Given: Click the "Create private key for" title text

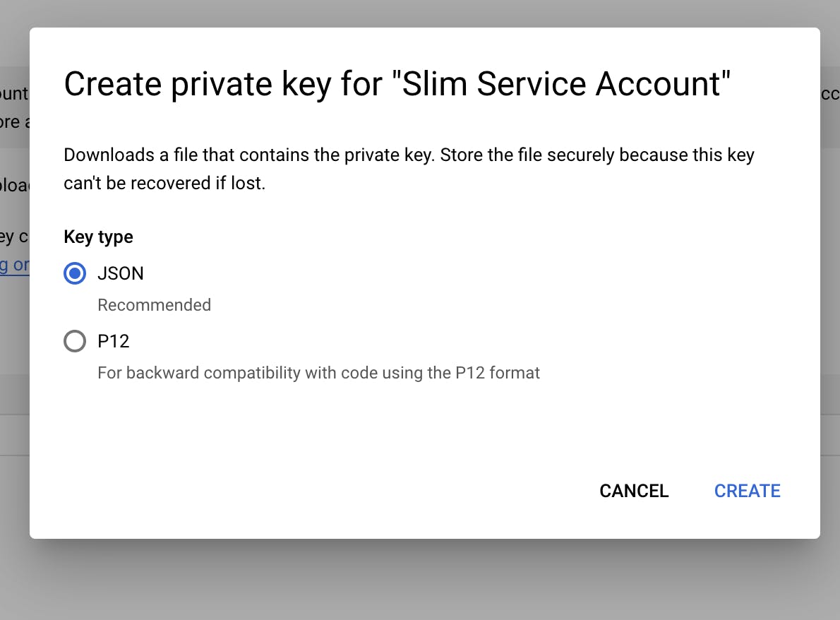Looking at the screenshot, I should [x=227, y=85].
